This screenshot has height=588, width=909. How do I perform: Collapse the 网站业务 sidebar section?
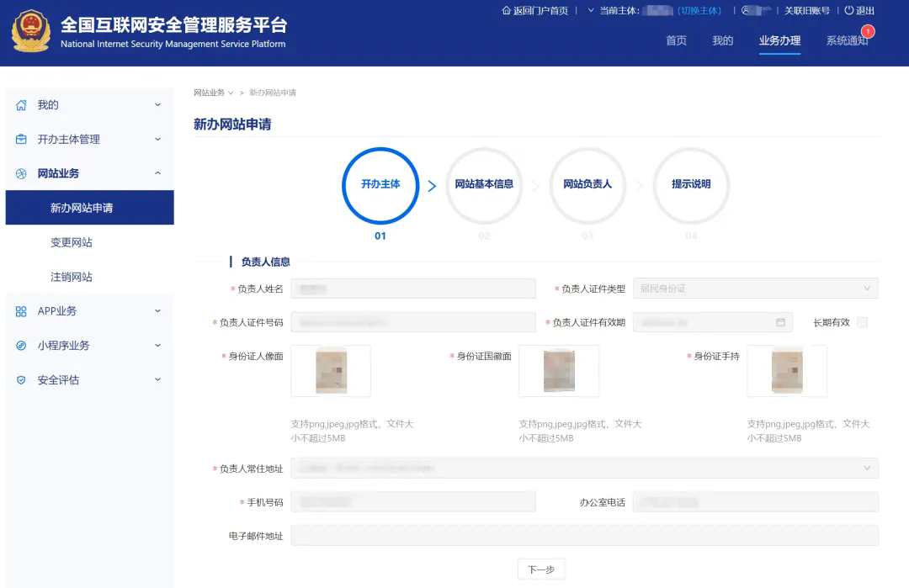tap(157, 173)
